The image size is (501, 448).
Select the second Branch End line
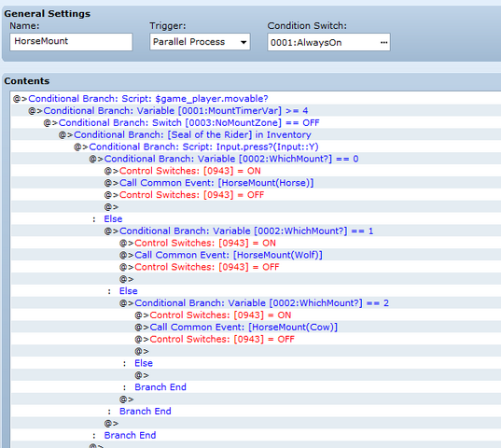[x=256, y=412]
